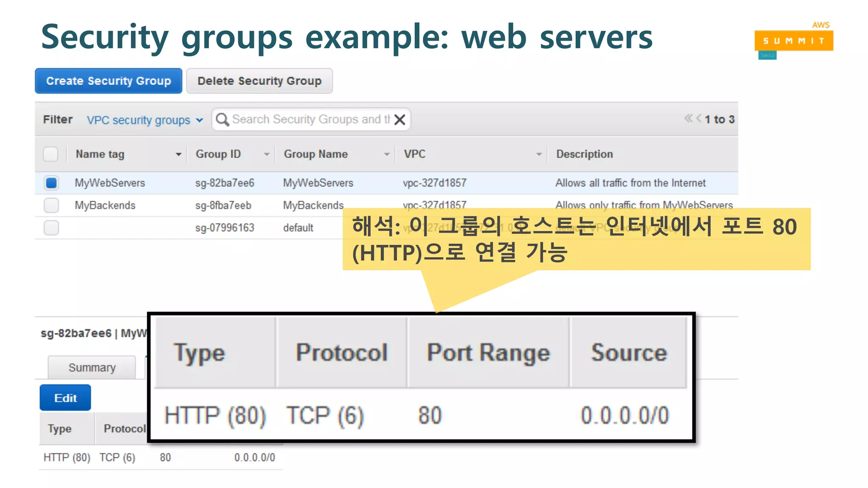This screenshot has height=488, width=868.
Task: Open the Group ID column sort arrow
Action: click(x=267, y=155)
